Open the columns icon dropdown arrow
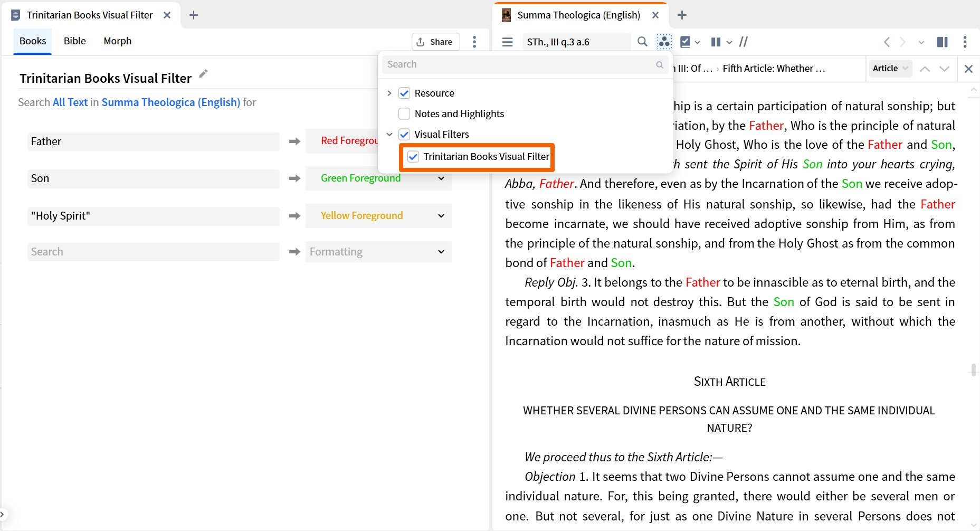Screen dimensions: 980x531 [729, 42]
